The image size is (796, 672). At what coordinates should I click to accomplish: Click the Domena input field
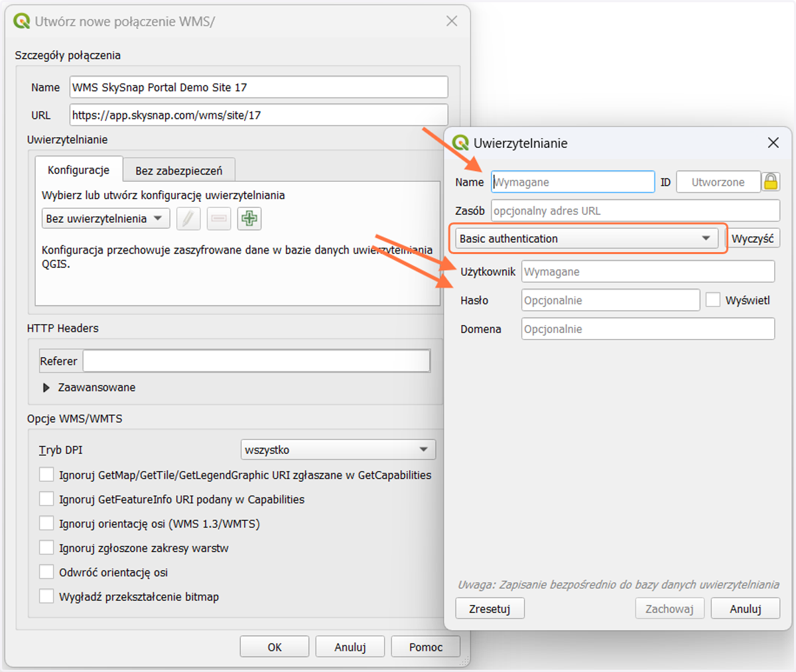[x=648, y=328]
